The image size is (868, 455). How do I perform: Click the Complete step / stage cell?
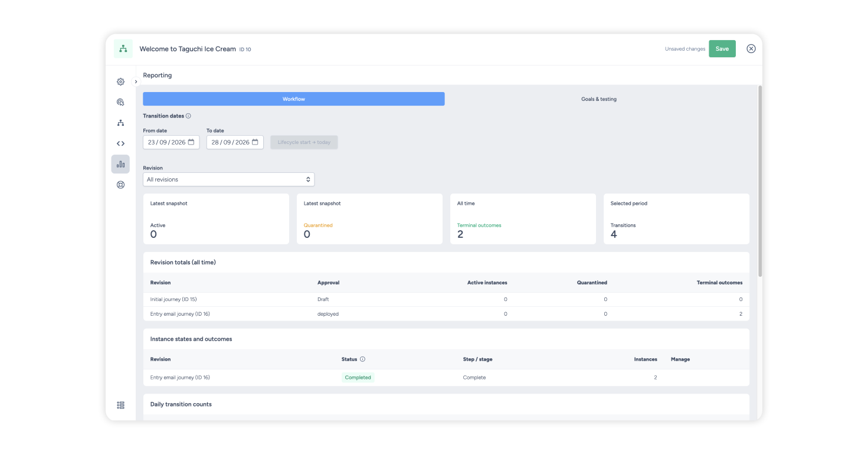pyautogui.click(x=474, y=378)
